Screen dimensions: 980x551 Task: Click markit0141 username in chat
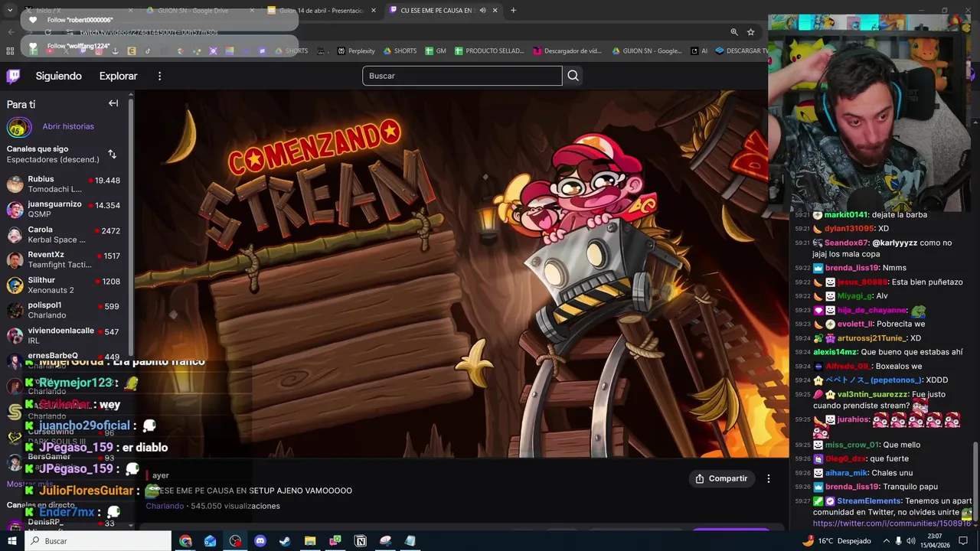846,215
